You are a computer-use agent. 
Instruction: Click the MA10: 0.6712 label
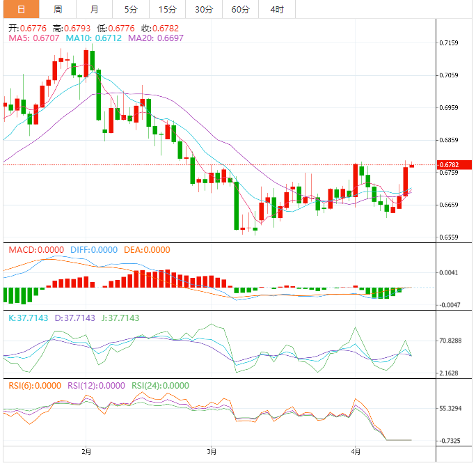(x=94, y=38)
